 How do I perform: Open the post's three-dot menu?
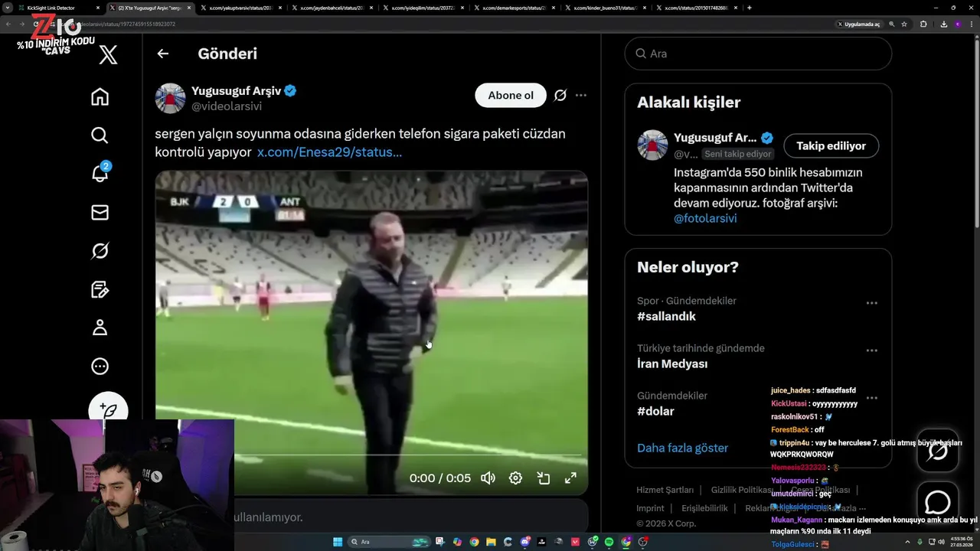tap(581, 96)
